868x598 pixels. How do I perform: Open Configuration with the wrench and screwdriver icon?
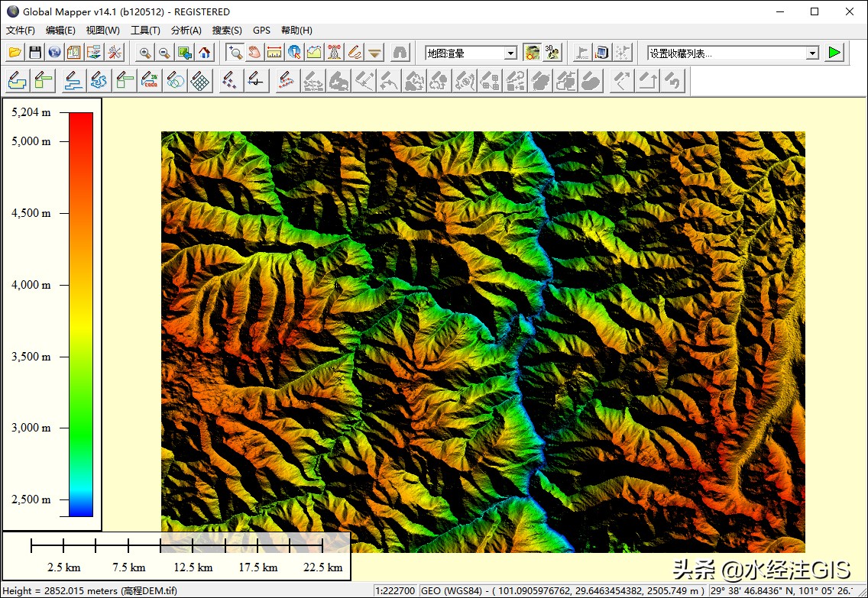(115, 53)
